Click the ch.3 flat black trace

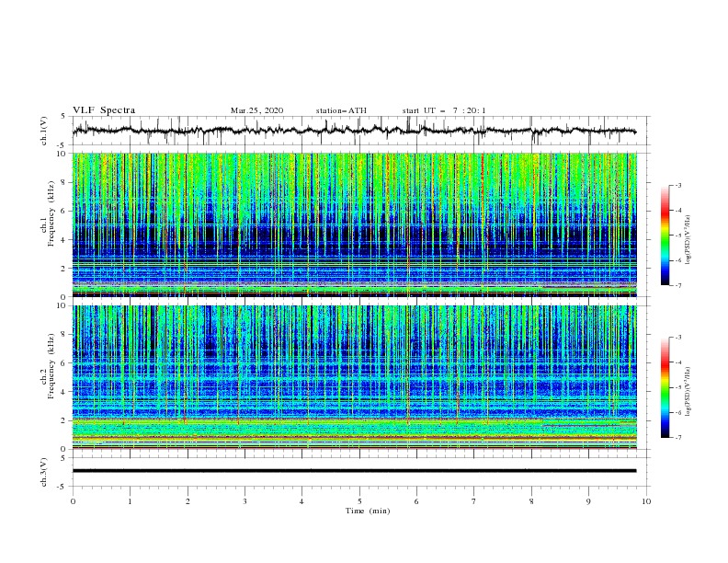354,471
